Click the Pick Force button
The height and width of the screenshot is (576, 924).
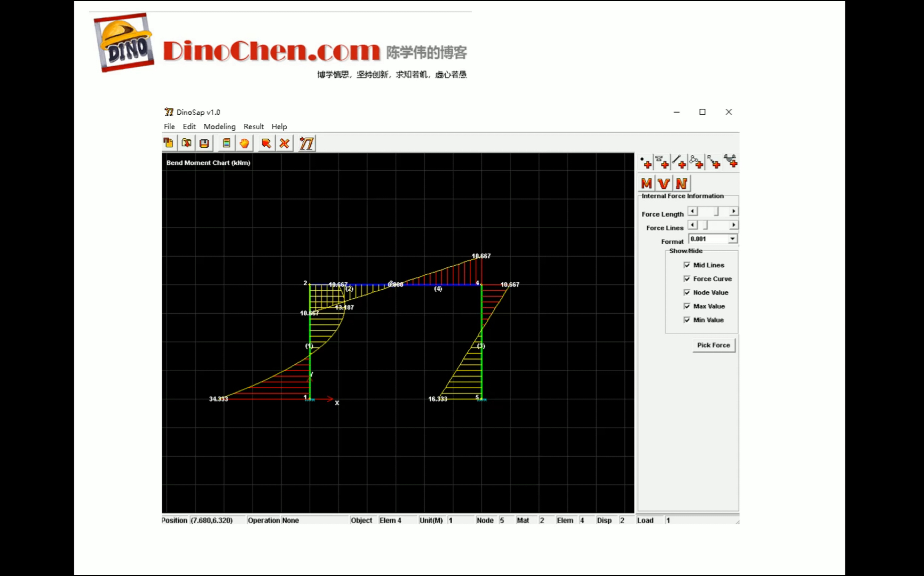coord(713,344)
